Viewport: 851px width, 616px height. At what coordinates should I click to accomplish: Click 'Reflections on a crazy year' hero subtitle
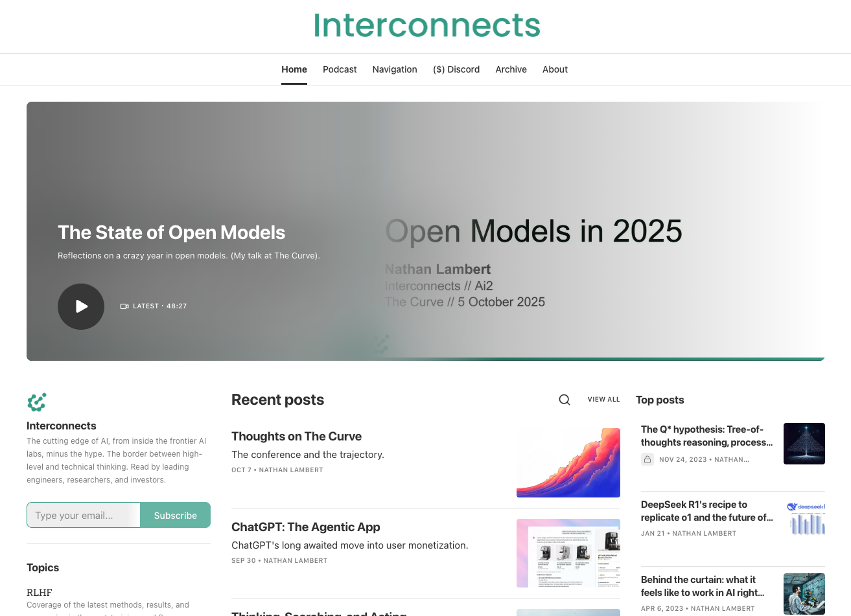tap(189, 256)
